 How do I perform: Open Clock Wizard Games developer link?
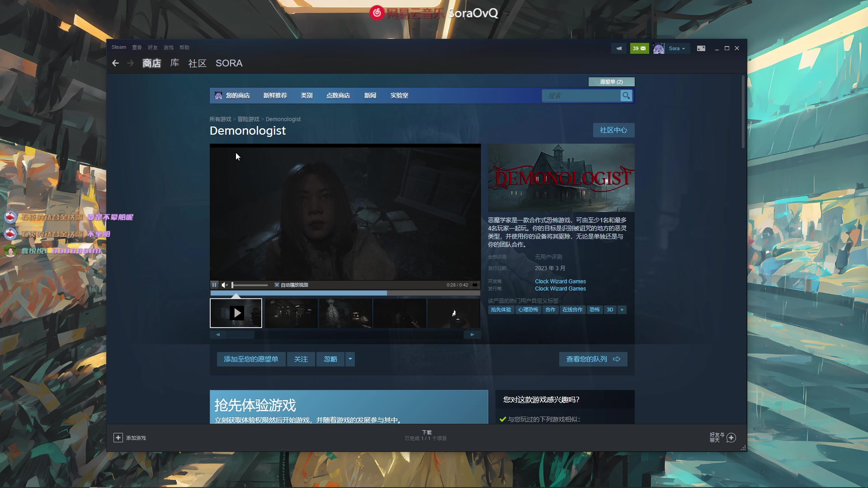560,281
